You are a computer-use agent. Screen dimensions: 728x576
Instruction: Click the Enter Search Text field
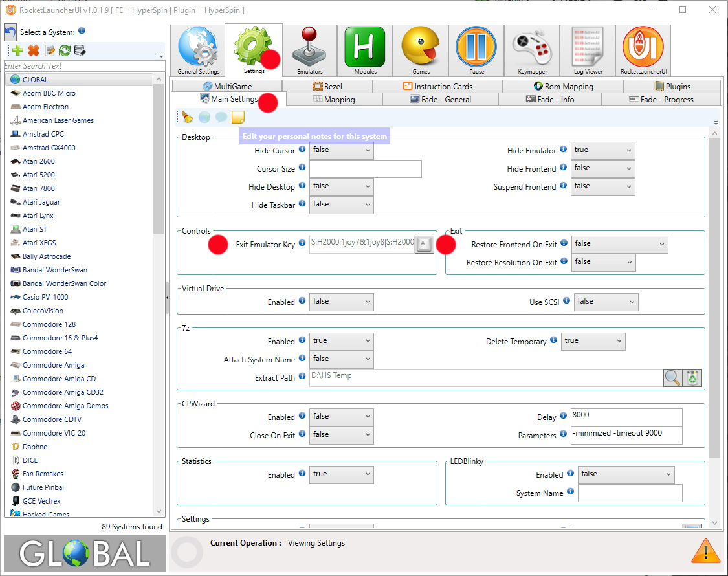pyautogui.click(x=84, y=66)
